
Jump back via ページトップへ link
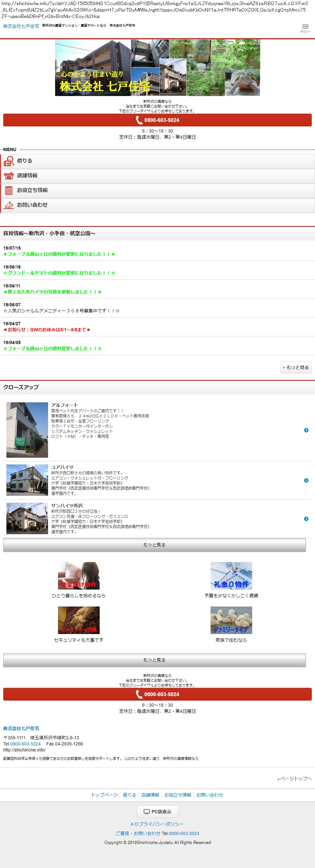click(294, 778)
